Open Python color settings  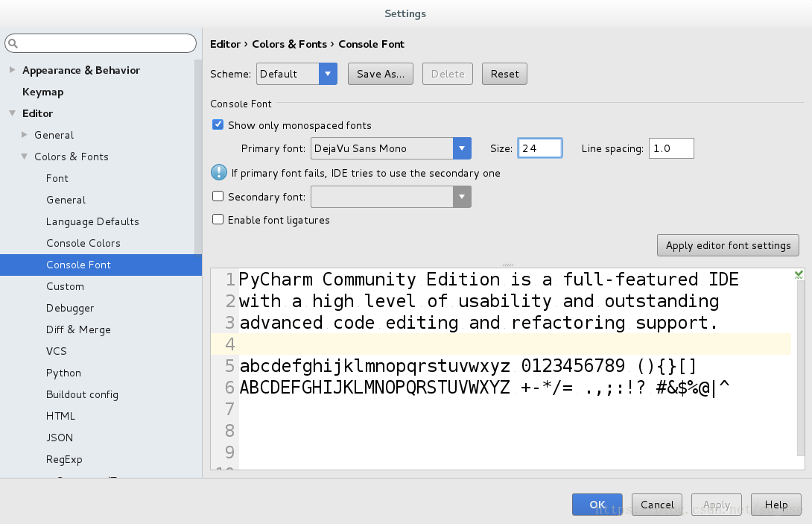pyautogui.click(x=64, y=373)
